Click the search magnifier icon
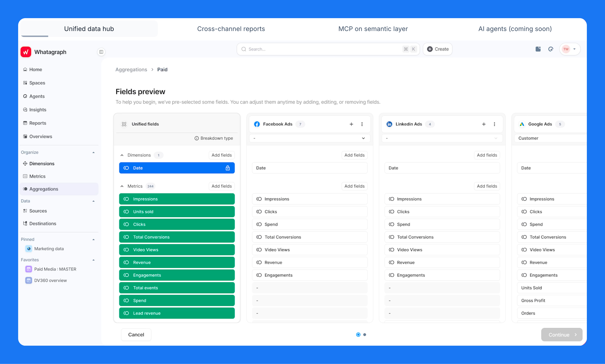Viewport: 605px width, 364px height. 244,49
